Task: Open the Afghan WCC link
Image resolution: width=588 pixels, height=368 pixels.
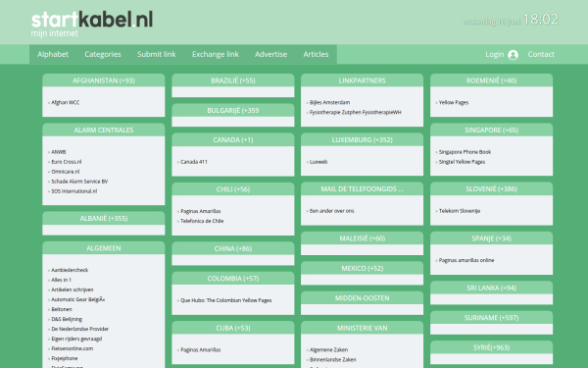Action: (x=66, y=102)
